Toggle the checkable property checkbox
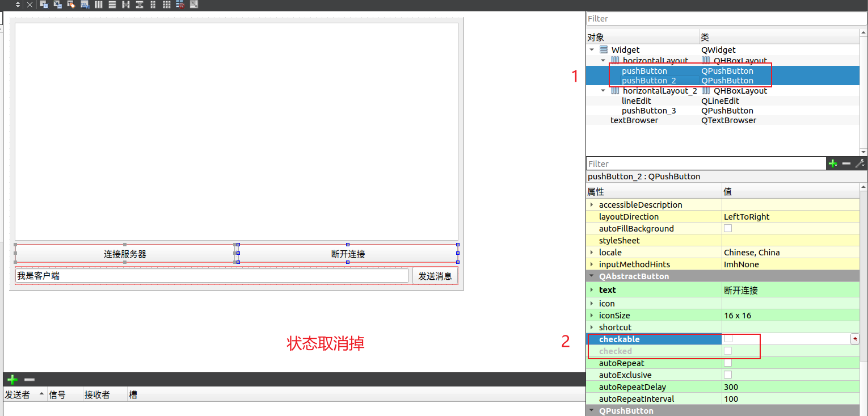 [x=728, y=338]
